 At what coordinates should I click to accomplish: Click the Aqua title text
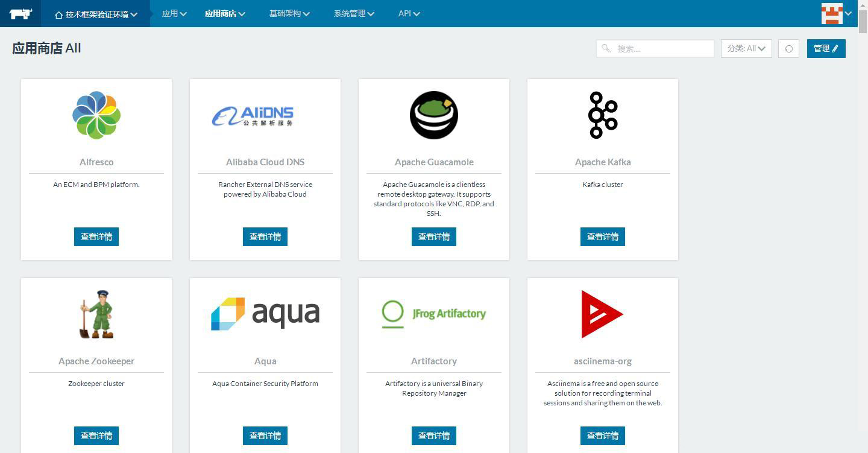[x=265, y=361]
